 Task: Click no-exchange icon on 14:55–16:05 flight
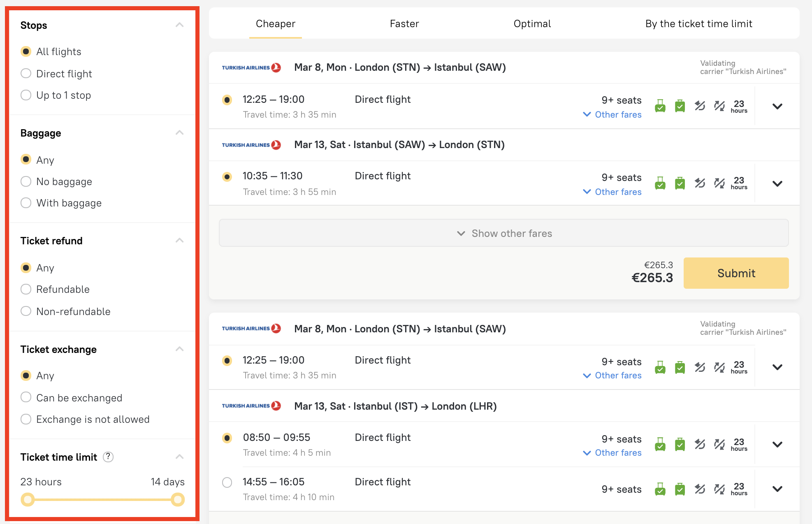[x=719, y=489]
